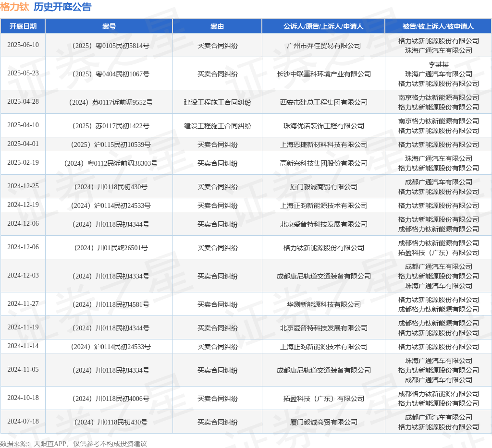The height and width of the screenshot is (448, 492).
Task: Click plaintiff 西安市建总工程集团有限公司
Action: (x=323, y=102)
